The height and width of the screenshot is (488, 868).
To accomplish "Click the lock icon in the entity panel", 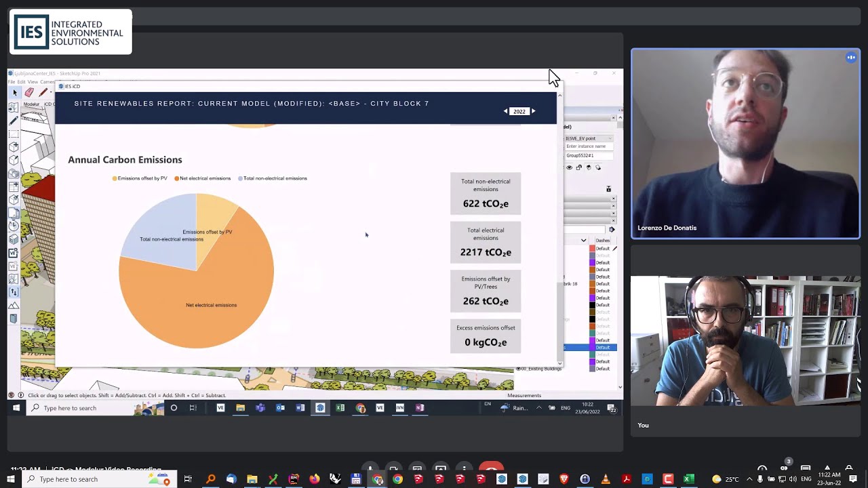I will [578, 167].
